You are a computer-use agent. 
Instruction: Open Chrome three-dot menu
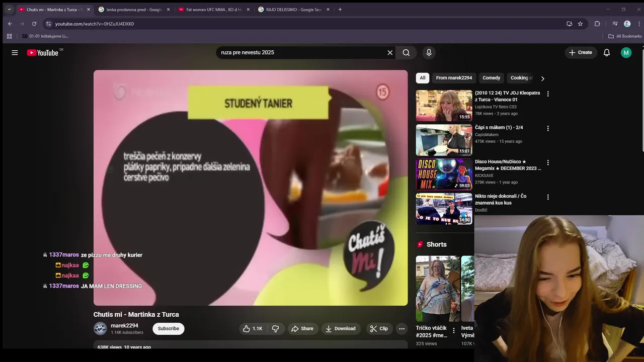click(x=638, y=24)
